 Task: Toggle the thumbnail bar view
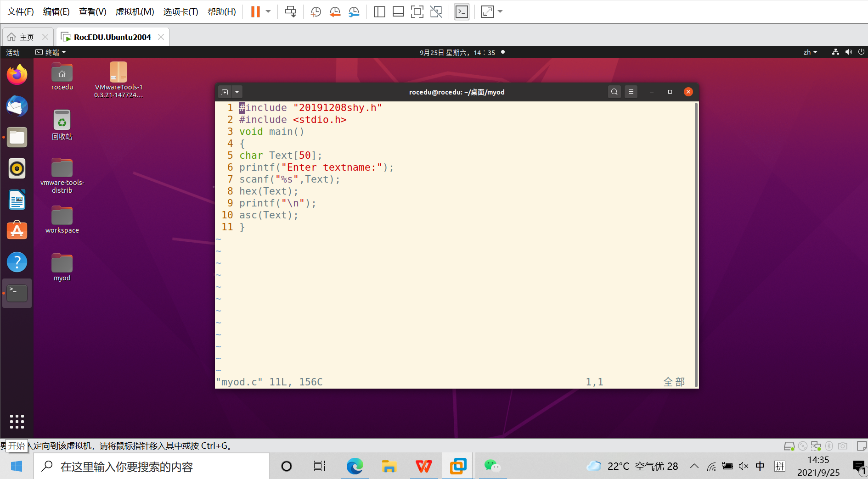pyautogui.click(x=398, y=11)
